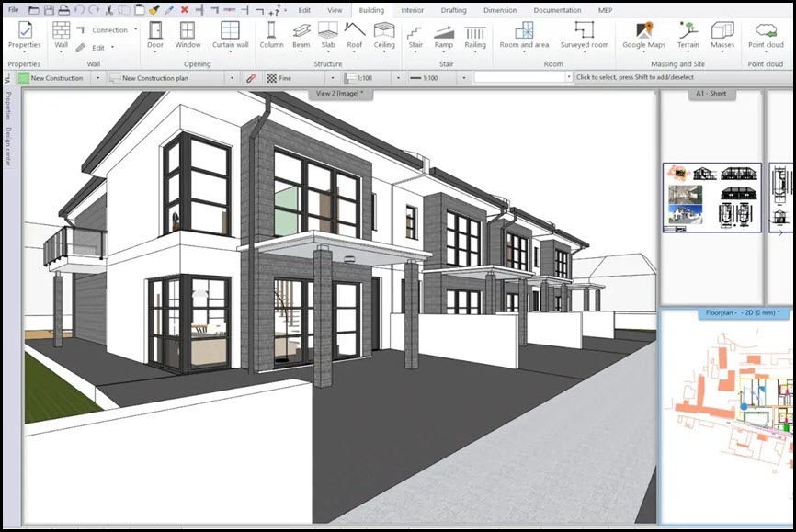Viewport: 796px width, 532px height.
Task: Click the 'Structure' ribbon group label
Action: [x=327, y=64]
